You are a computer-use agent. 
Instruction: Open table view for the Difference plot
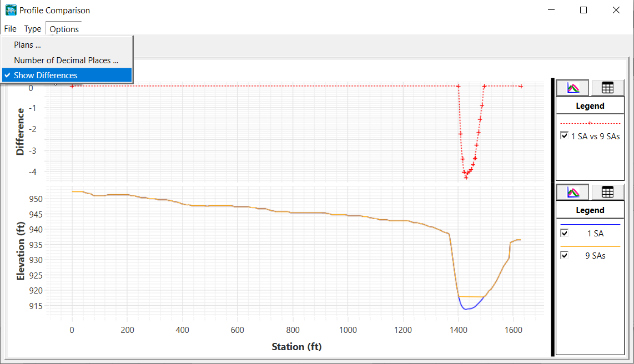607,88
